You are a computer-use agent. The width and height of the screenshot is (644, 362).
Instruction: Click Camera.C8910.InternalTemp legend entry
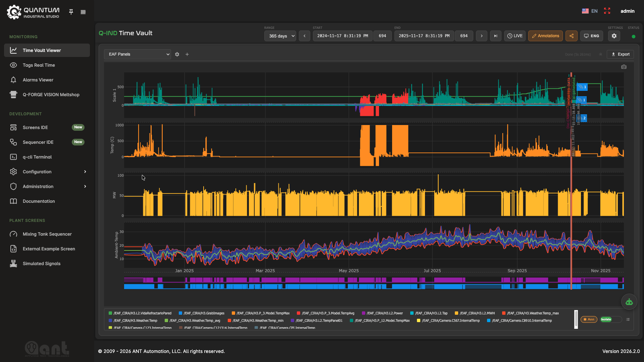coord(519,321)
